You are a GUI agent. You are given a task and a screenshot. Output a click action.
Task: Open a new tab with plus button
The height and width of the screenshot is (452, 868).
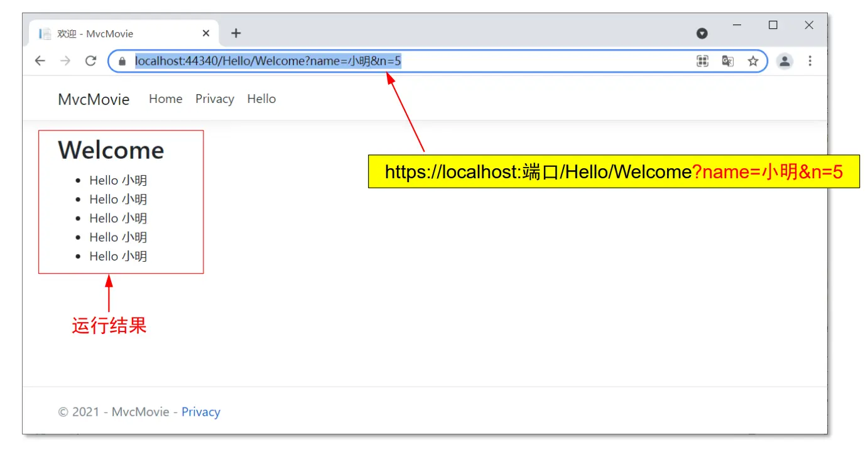tap(236, 33)
